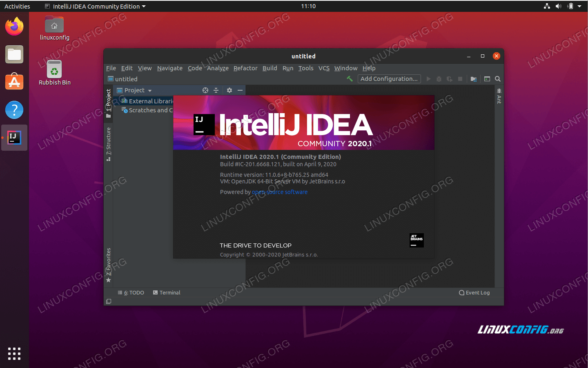The height and width of the screenshot is (368, 588).
Task: Click the Stop square icon in toolbar
Action: (x=460, y=79)
